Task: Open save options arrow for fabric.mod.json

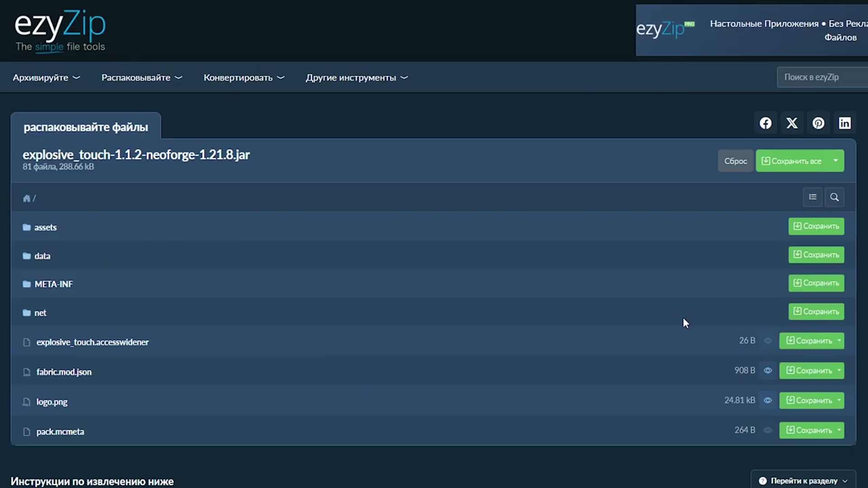Action: coord(839,371)
